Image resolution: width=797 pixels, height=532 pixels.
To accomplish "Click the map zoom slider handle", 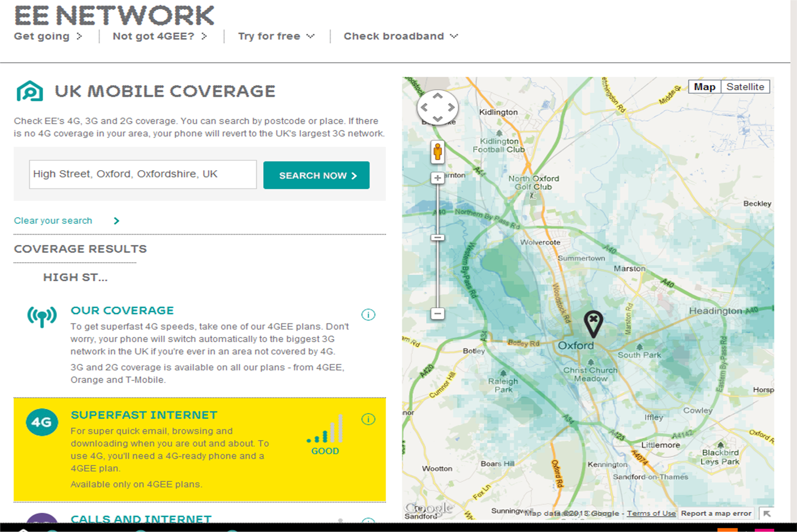I will tap(437, 237).
